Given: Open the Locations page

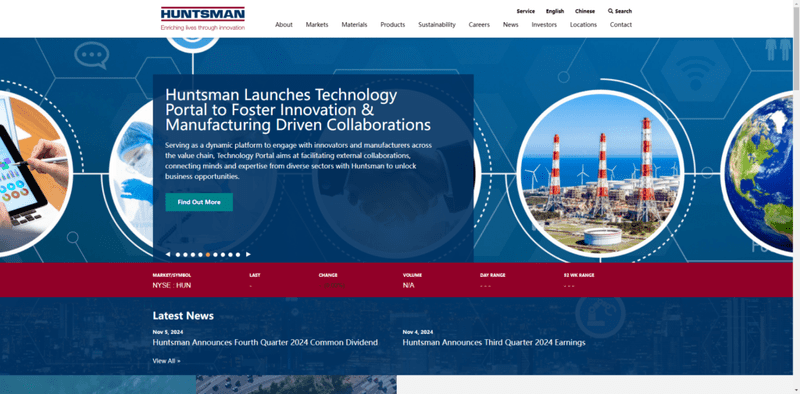Looking at the screenshot, I should (583, 24).
